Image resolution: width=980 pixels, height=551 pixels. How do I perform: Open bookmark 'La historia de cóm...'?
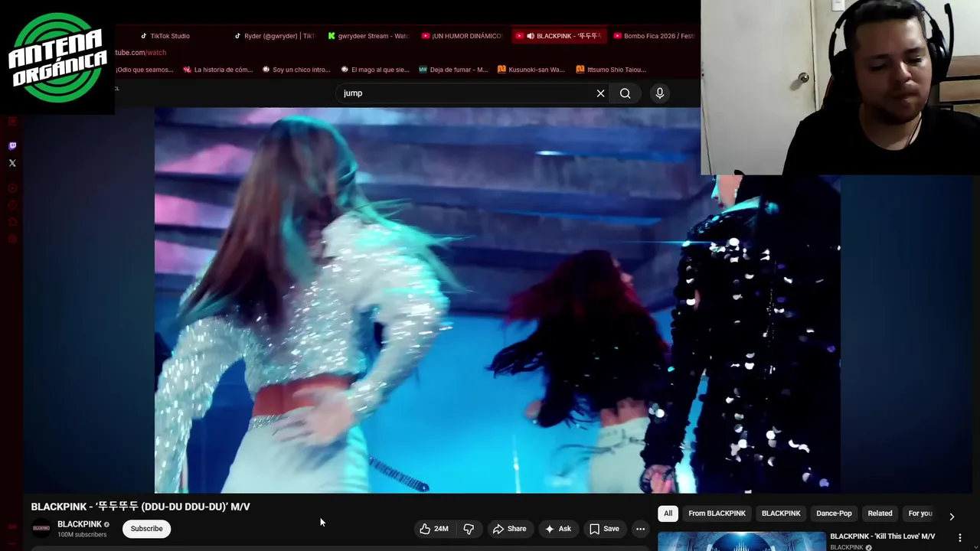217,70
